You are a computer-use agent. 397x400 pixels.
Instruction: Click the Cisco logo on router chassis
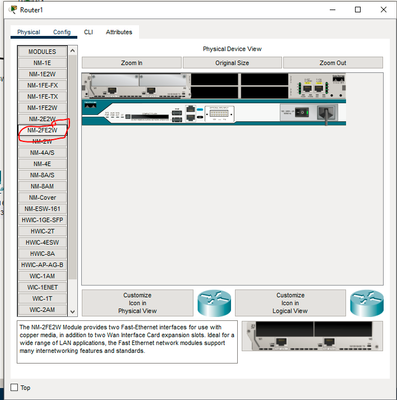(x=90, y=105)
